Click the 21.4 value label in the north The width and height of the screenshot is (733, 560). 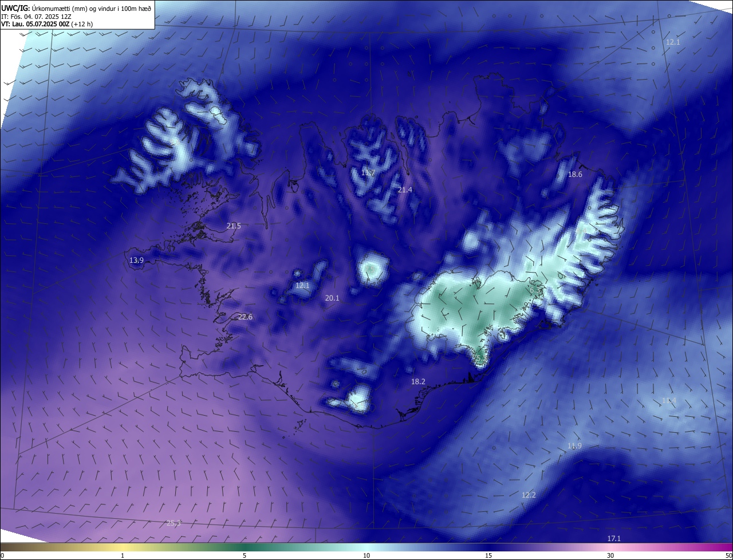[x=405, y=190]
